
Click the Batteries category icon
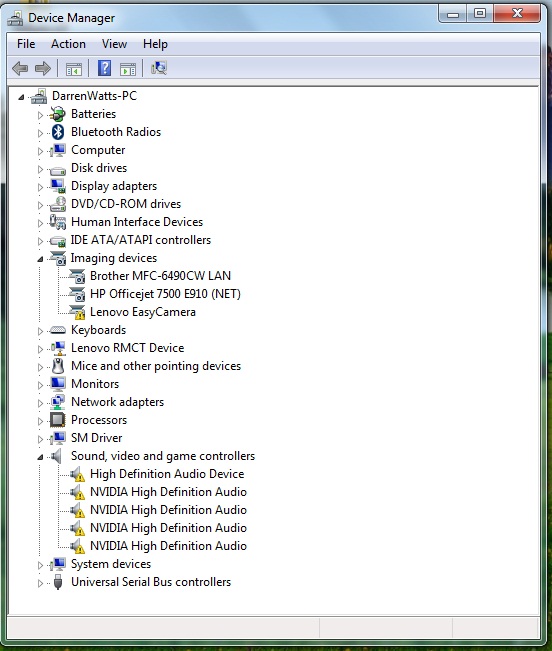pos(58,114)
